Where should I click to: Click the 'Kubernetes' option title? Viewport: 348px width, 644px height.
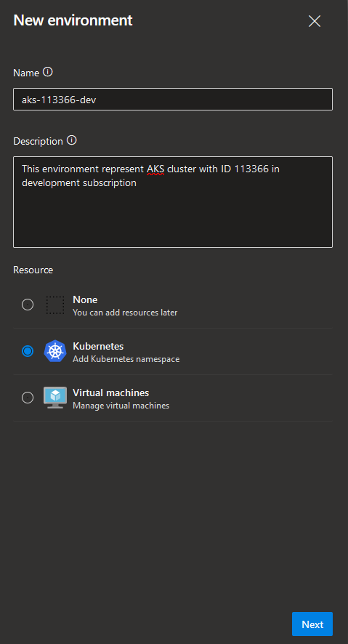point(98,346)
